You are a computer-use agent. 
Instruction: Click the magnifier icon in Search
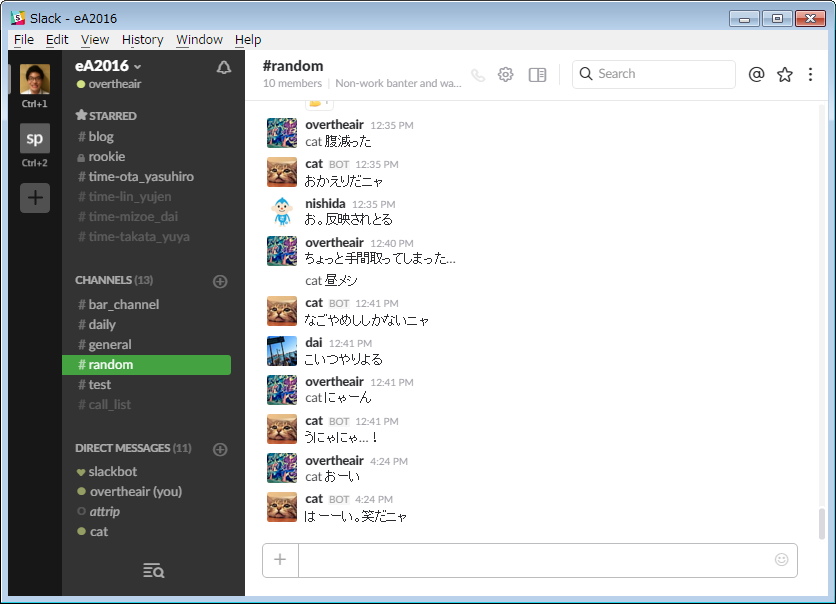click(585, 74)
